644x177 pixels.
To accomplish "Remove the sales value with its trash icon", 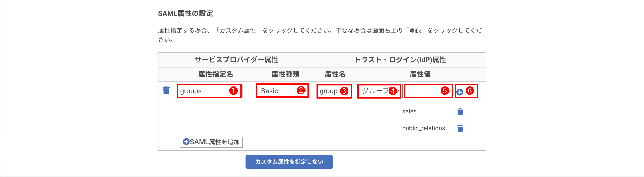I will (460, 111).
